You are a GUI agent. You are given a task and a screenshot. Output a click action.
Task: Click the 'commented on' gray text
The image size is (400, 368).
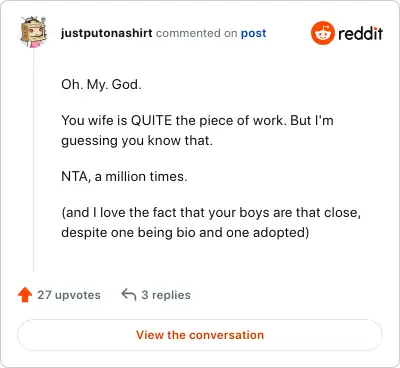pos(197,33)
